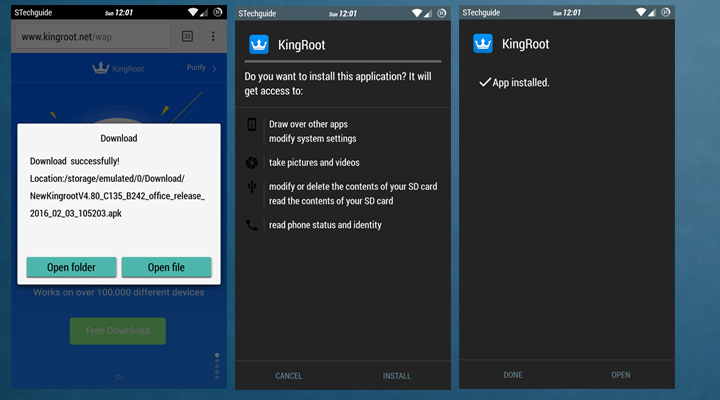Screen dimensions: 720x400
Task: Open the browser three-dot overflow menu
Action: [x=213, y=36]
